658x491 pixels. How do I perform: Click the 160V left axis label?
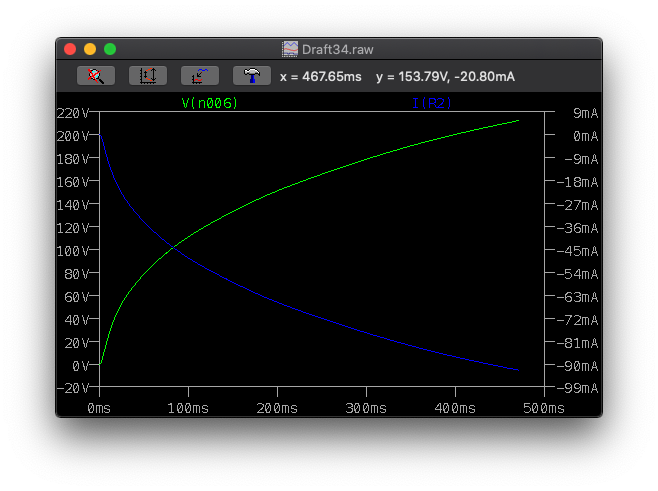73,182
